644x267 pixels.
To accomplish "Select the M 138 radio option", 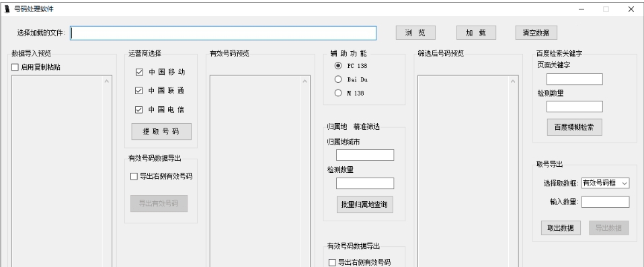I will [x=338, y=93].
